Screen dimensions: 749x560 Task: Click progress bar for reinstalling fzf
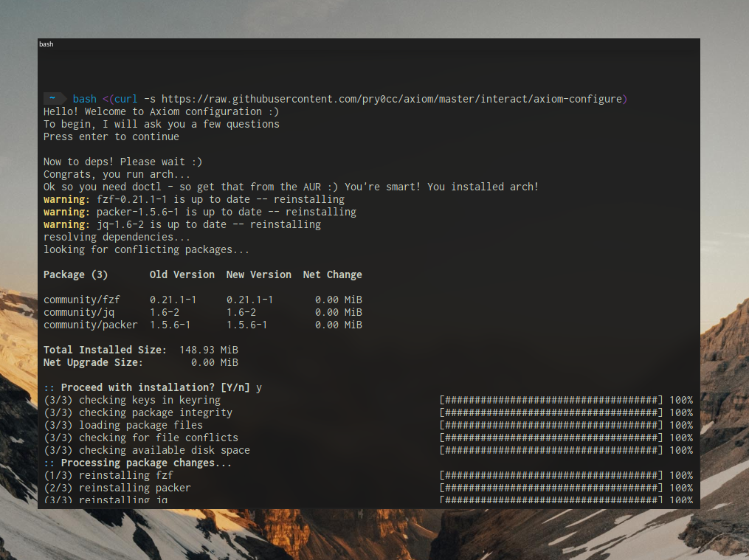coord(550,475)
